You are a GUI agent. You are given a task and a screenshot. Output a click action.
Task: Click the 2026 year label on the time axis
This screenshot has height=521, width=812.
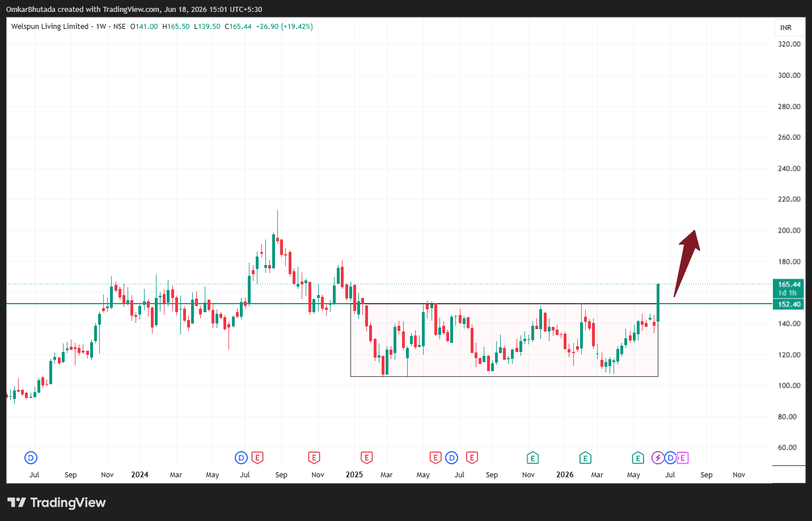565,474
